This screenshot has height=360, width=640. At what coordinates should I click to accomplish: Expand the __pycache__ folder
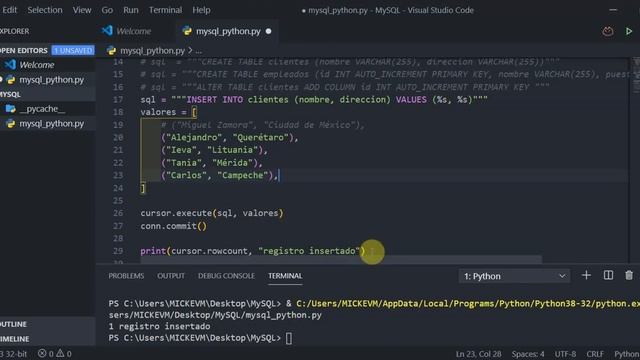(x=42, y=109)
